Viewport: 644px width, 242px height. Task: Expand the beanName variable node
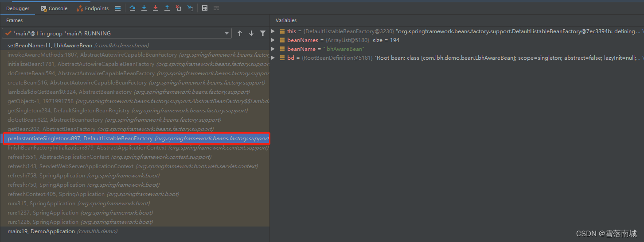coord(273,49)
